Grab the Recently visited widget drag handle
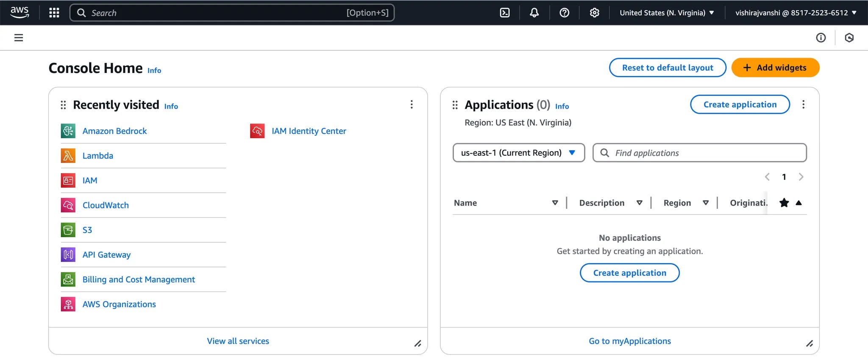868x362 pixels. (x=63, y=105)
